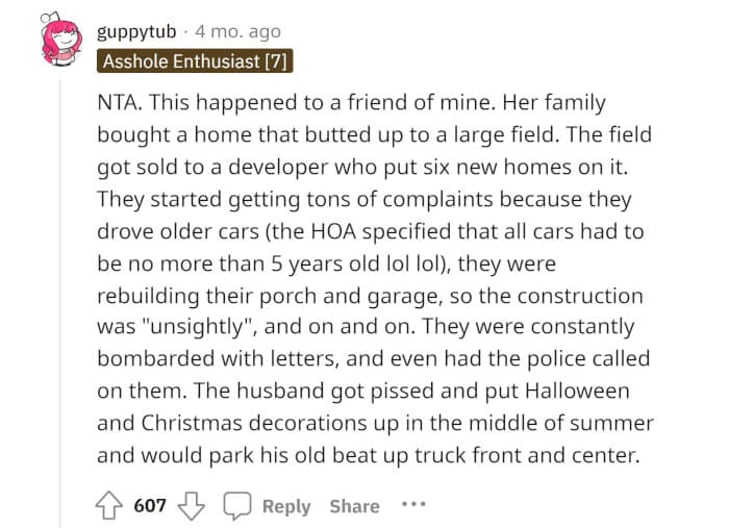The image size is (729, 528).
Task: Click the word 'NTA' in the comment
Action: point(118,102)
